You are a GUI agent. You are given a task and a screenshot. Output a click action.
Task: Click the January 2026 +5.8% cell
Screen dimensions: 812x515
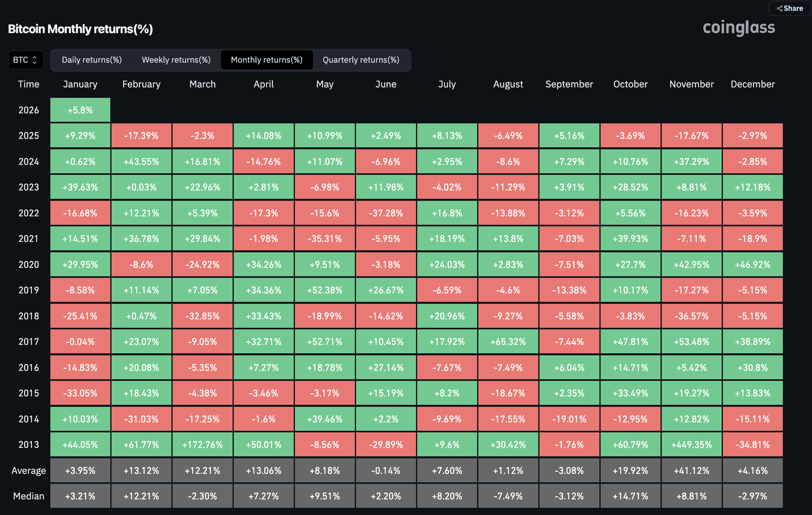80,110
